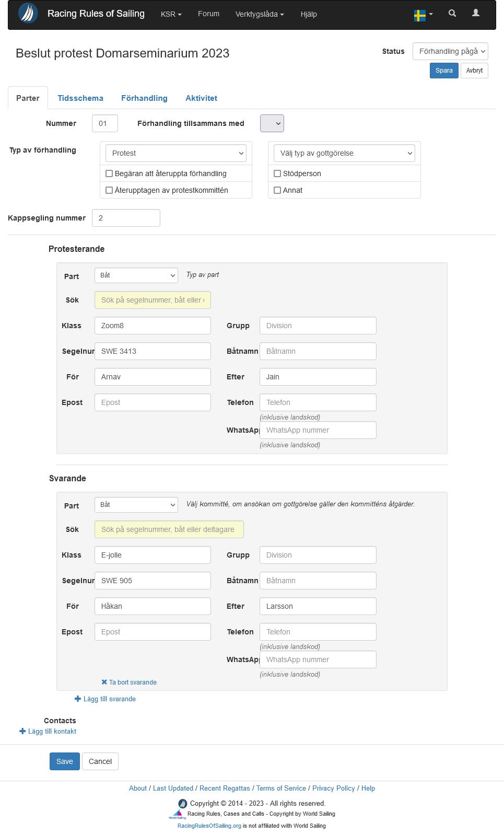
Task: Open the Protesterande Part type dropdown
Action: click(136, 275)
